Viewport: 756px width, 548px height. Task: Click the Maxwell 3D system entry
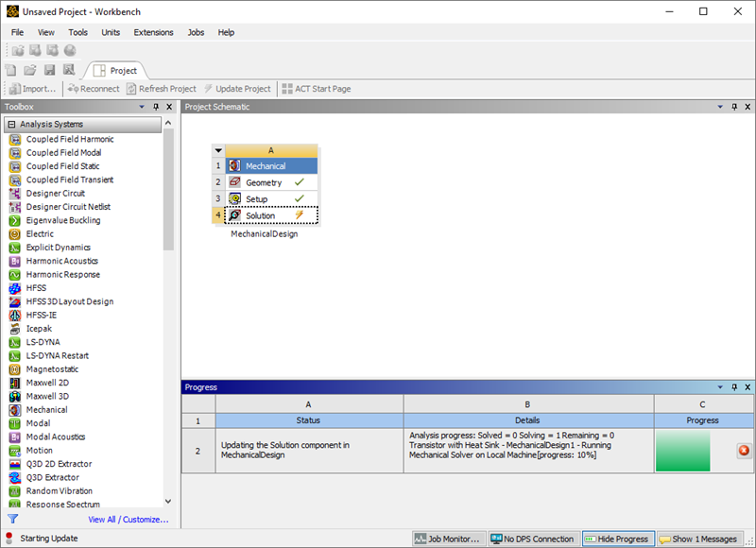tap(49, 397)
